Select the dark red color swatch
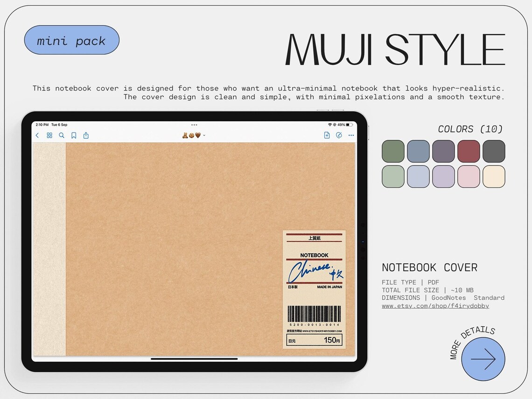 tap(469, 151)
